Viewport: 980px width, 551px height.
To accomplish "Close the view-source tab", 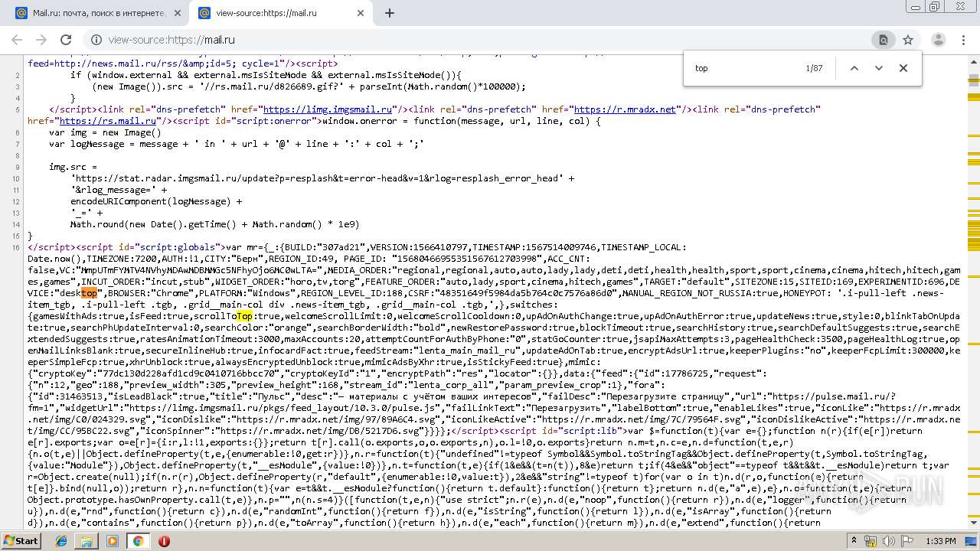I will coord(361,13).
